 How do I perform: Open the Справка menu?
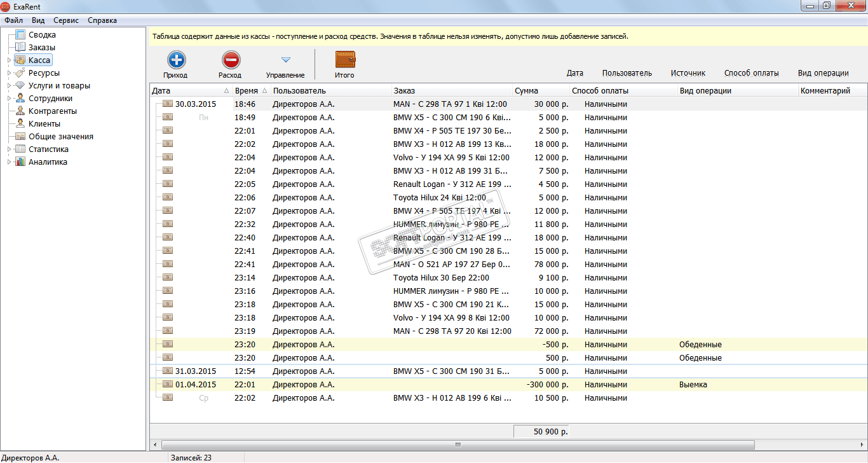[102, 20]
